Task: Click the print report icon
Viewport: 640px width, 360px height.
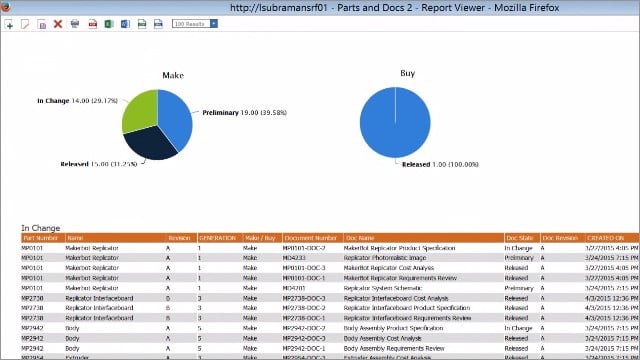Action: [x=75, y=24]
